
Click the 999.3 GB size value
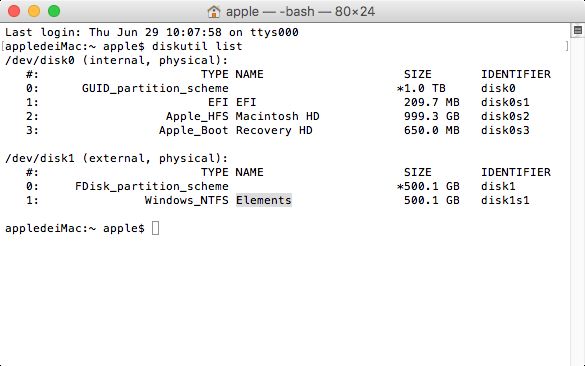click(x=431, y=116)
